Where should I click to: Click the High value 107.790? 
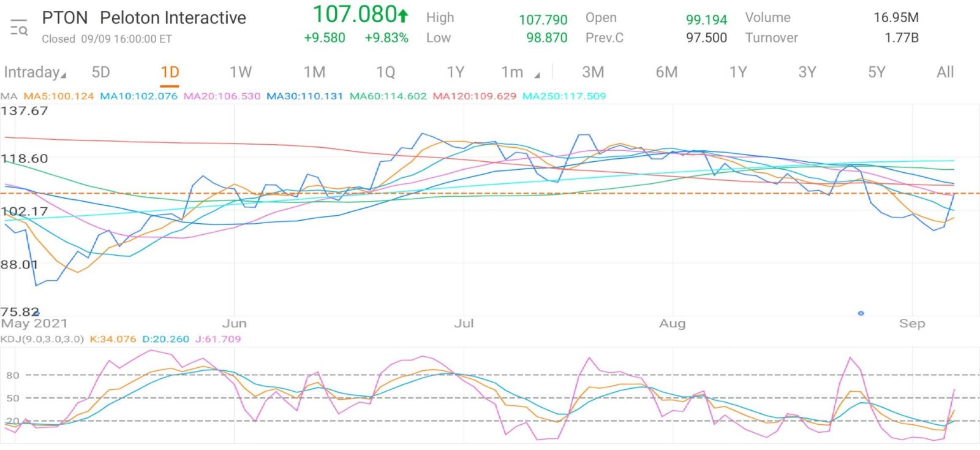pyautogui.click(x=543, y=20)
